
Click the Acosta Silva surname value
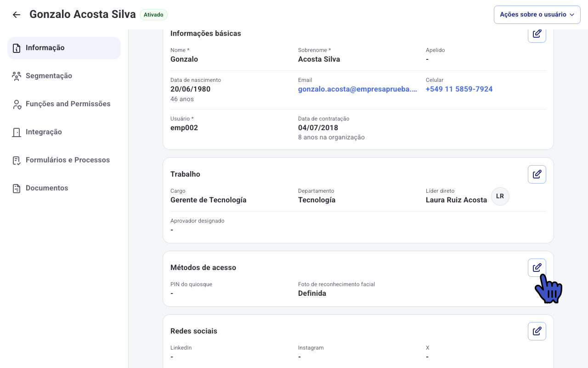pyautogui.click(x=319, y=59)
